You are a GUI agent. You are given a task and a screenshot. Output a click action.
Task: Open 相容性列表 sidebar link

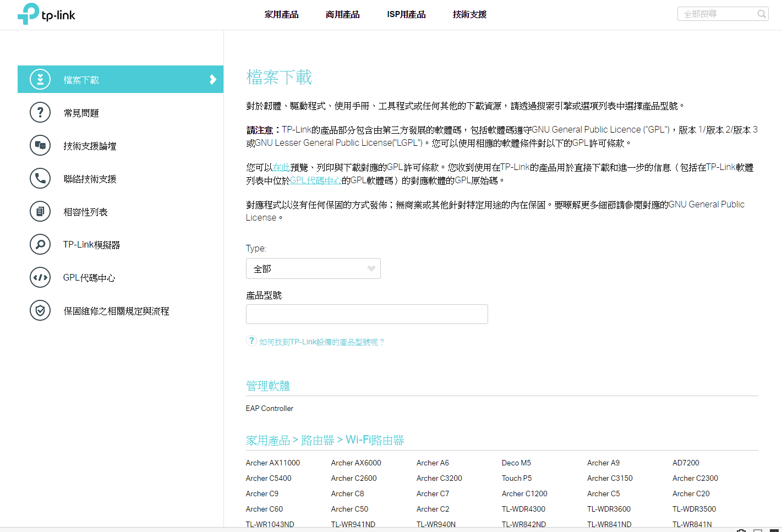pos(85,212)
